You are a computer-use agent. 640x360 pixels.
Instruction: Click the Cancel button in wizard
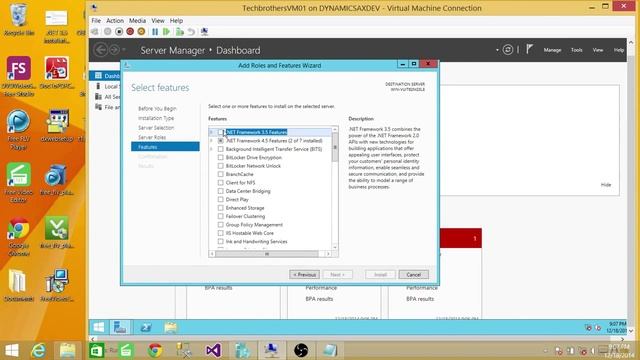coord(413,275)
